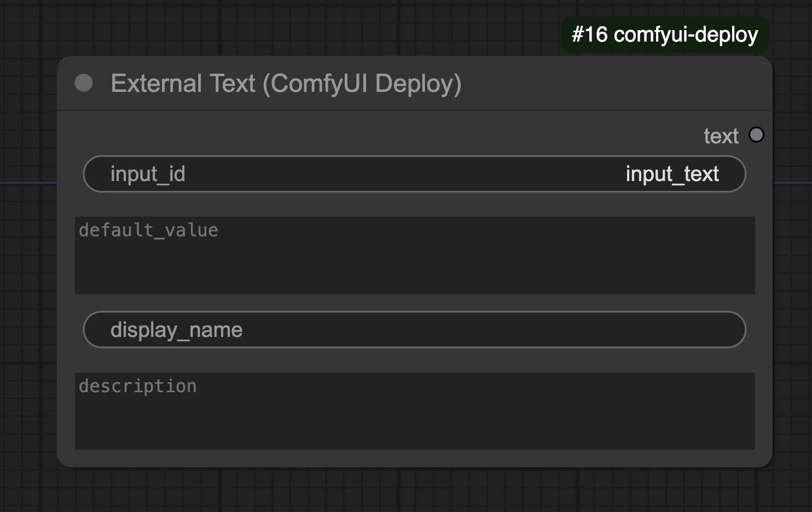The height and width of the screenshot is (512, 812).
Task: Select the input_text value in input_id row
Action: (x=672, y=173)
